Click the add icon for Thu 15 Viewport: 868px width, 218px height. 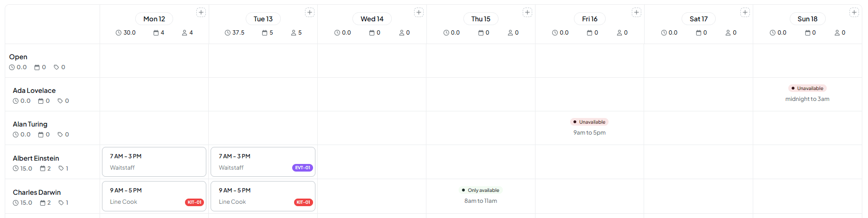tap(527, 12)
